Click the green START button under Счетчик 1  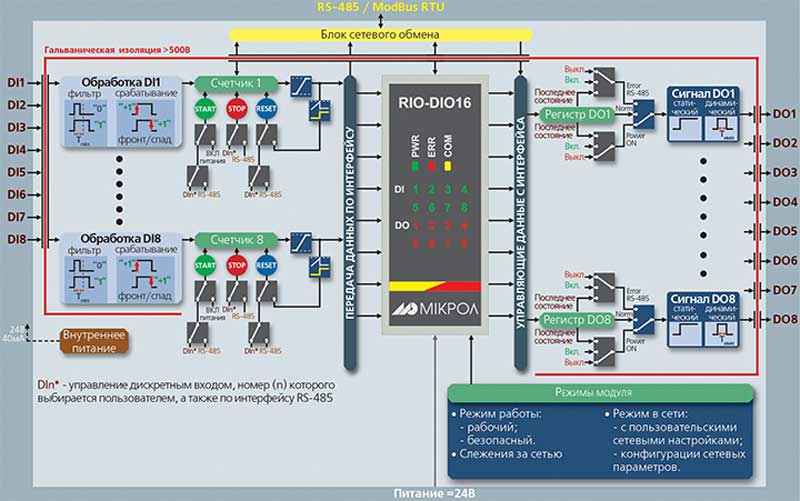(x=205, y=109)
